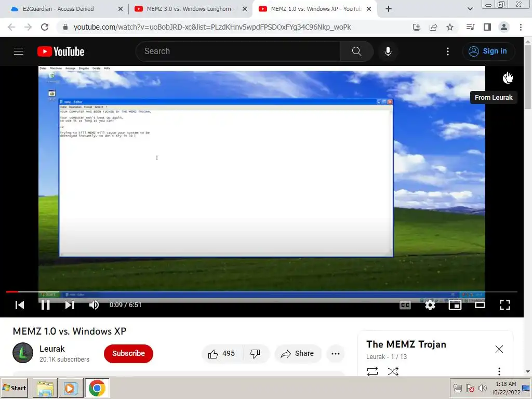This screenshot has height=399, width=532.
Task: Open Chrome three-dot menu
Action: coord(521,27)
